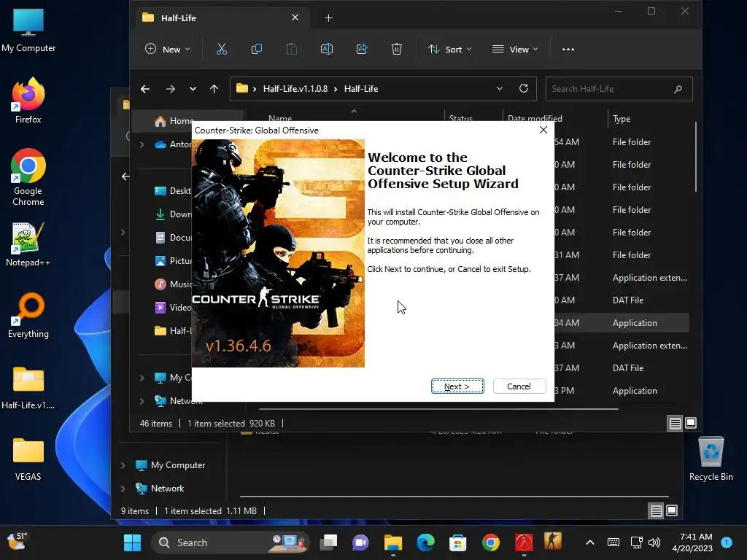Go up one folder level
The height and width of the screenshot is (560, 747).
click(x=214, y=89)
